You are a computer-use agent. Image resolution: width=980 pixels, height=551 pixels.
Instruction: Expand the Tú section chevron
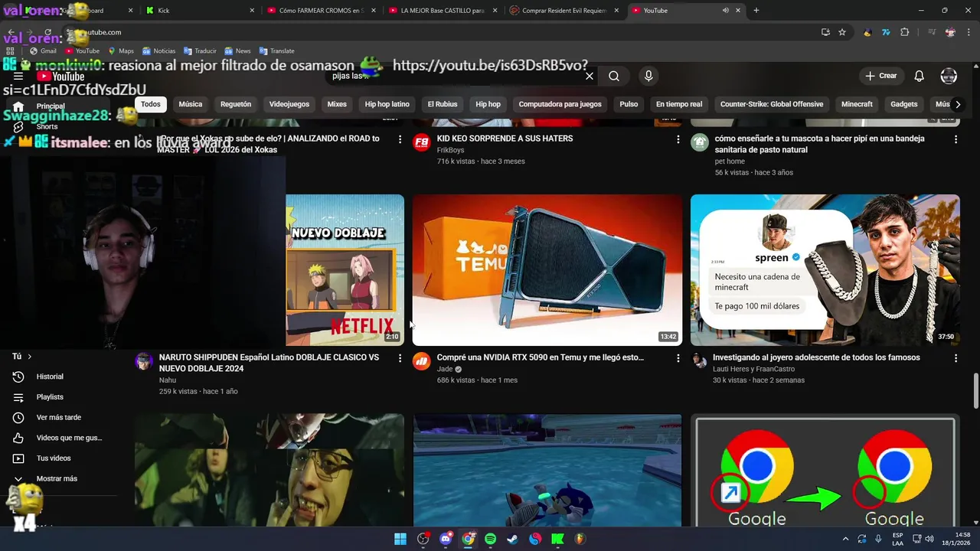pyautogui.click(x=30, y=357)
